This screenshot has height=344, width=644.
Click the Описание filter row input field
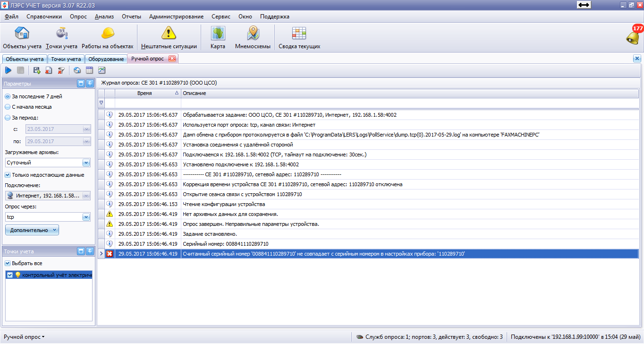(x=410, y=103)
